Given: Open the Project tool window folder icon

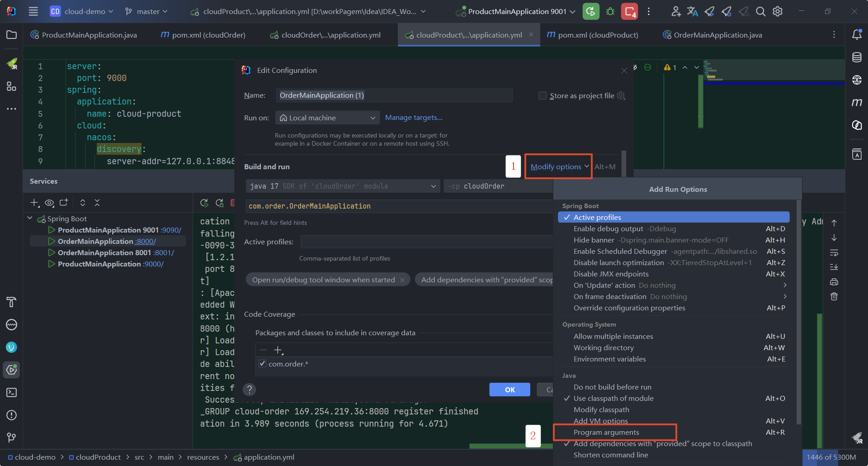Looking at the screenshot, I should point(12,35).
